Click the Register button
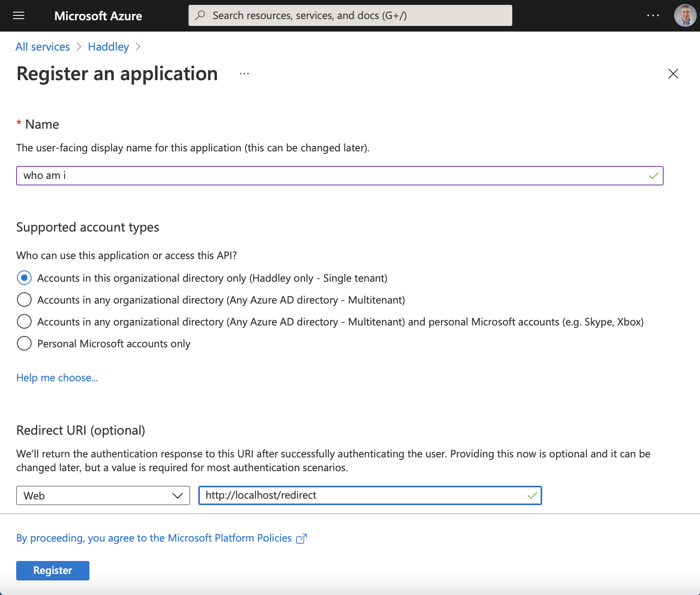The width and height of the screenshot is (700, 595). click(53, 570)
